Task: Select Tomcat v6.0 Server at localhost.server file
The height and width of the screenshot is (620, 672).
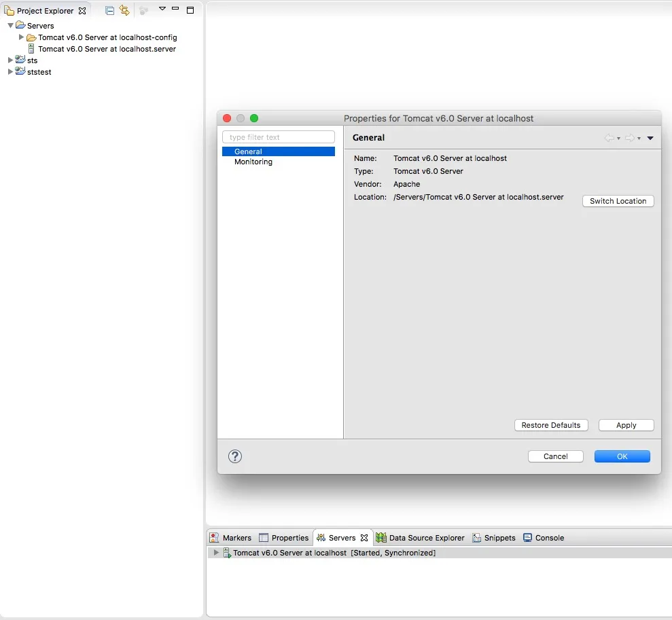Action: (x=107, y=49)
